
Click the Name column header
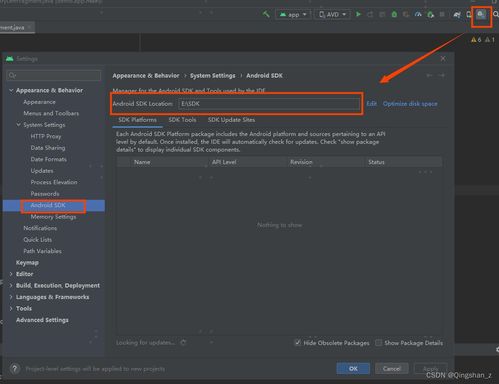(142, 162)
